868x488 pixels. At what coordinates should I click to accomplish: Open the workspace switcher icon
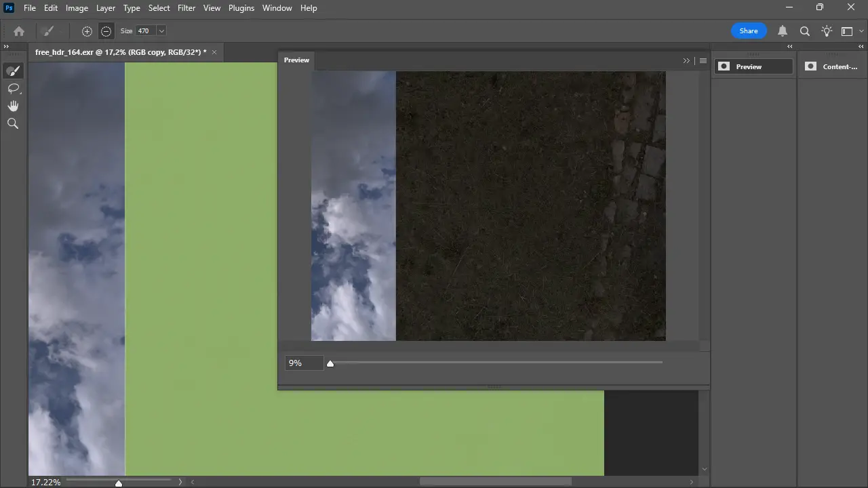[x=847, y=31]
